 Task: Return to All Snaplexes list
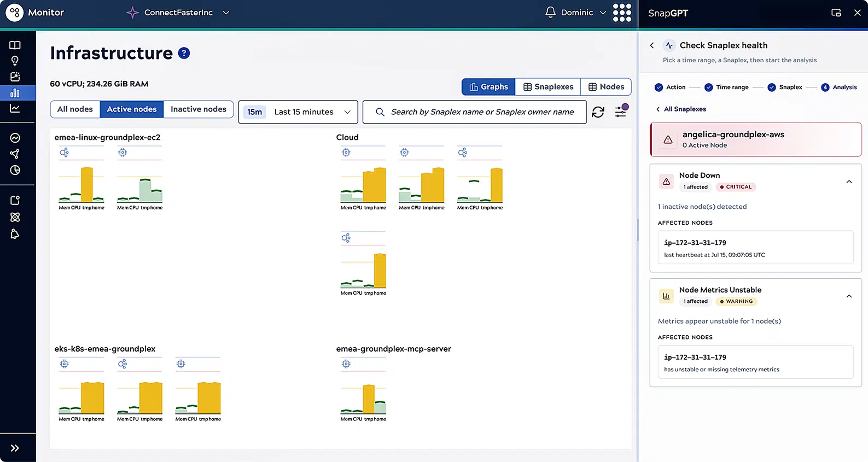point(681,109)
